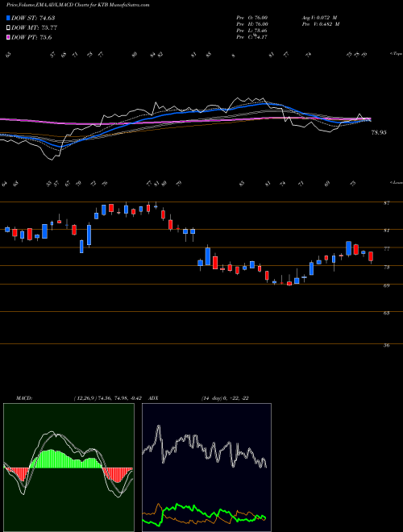Click the white DOW MT legend swatch
The height and width of the screenshot is (532, 403).
click(x=8, y=28)
